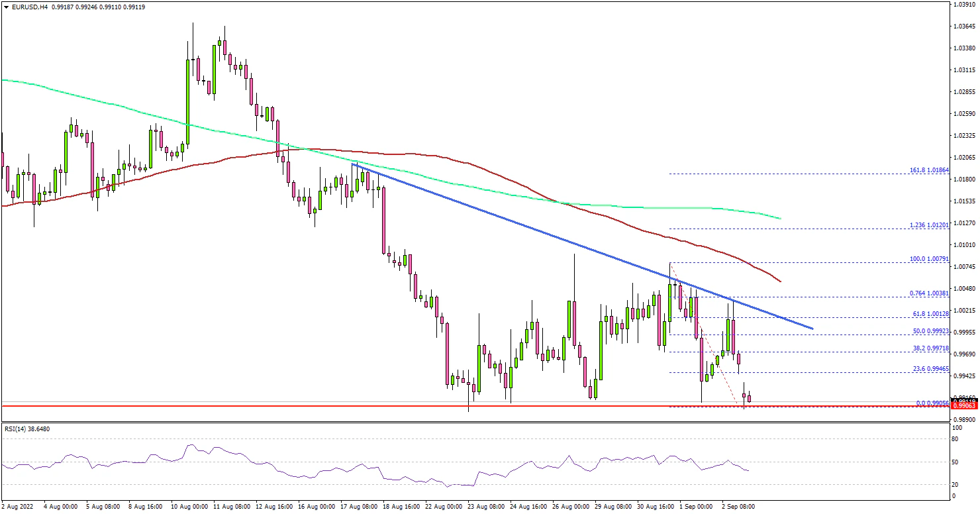The image size is (980, 514).
Task: Click the last pink candlestick on the chart
Action: [x=748, y=399]
